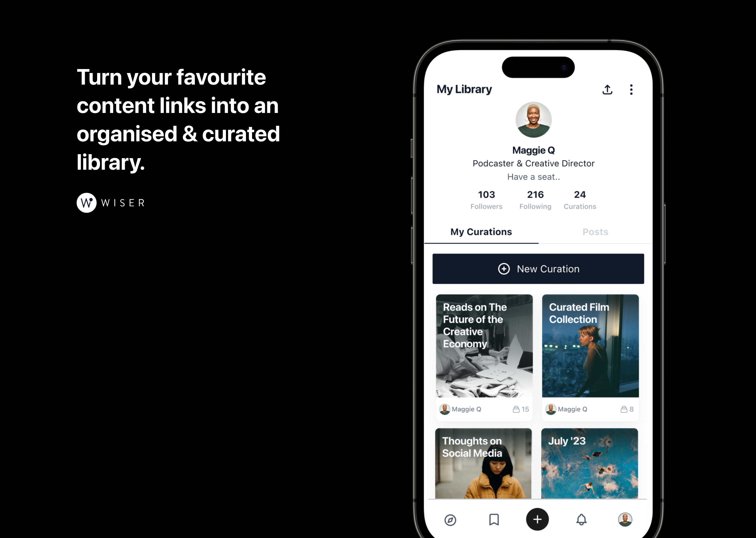Tap the three-dot overflow menu icon
756x538 pixels.
[x=631, y=90]
